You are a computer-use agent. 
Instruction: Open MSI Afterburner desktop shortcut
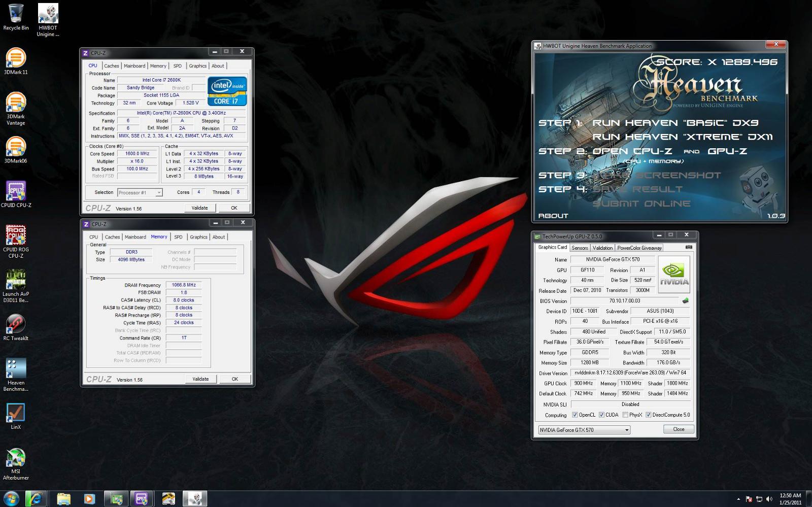coord(16,464)
